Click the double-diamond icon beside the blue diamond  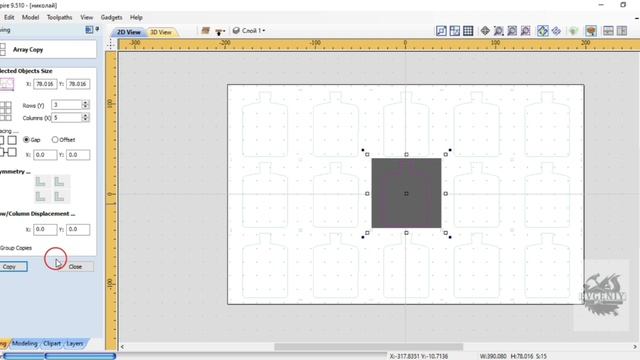tap(556, 31)
